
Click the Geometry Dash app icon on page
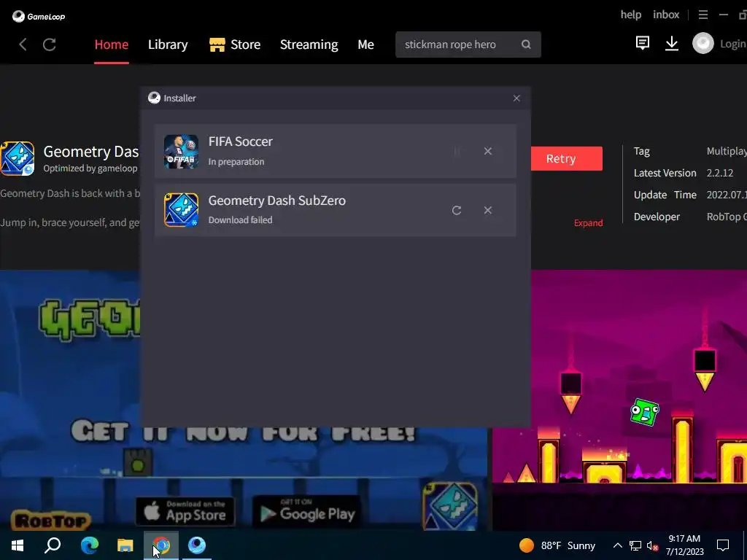pos(18,158)
